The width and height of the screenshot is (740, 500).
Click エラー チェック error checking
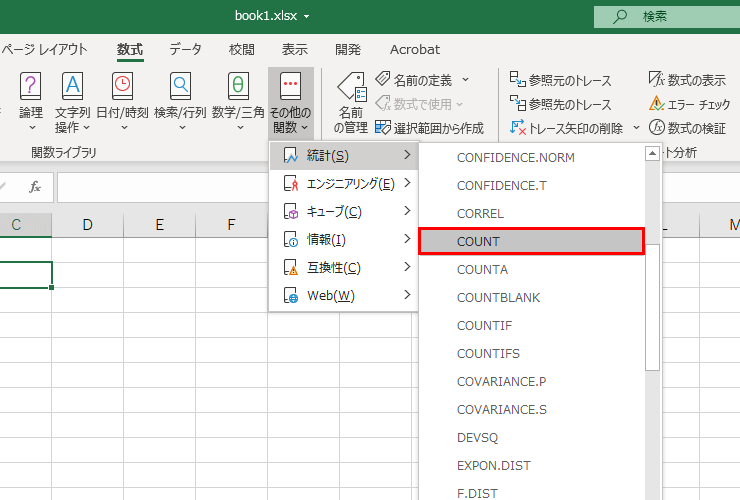coord(690,104)
